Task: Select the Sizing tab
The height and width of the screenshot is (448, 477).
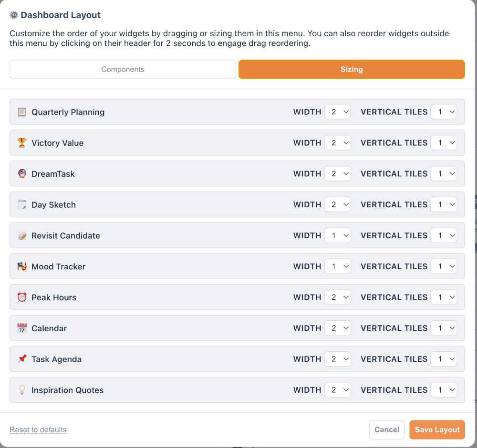Action: tap(352, 69)
